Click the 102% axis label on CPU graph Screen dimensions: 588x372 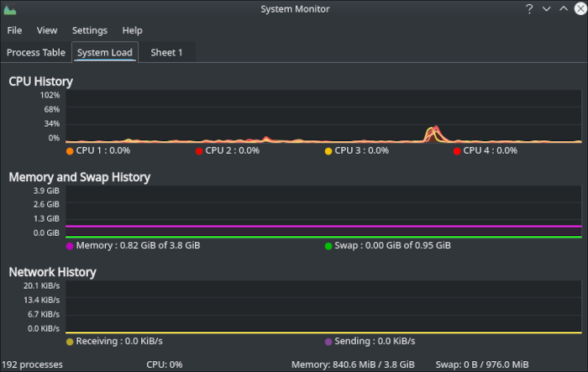tap(50, 95)
